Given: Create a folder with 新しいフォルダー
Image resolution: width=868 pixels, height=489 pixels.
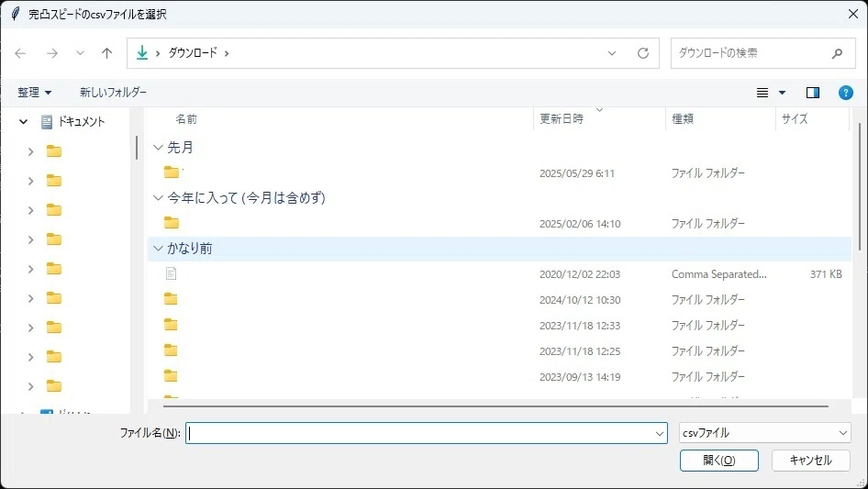Looking at the screenshot, I should pos(113,93).
